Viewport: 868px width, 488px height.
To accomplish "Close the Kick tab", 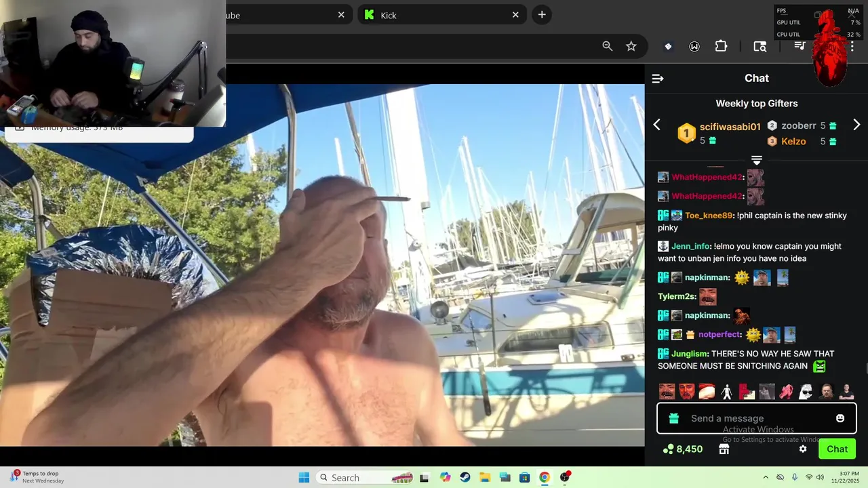I will tap(515, 15).
